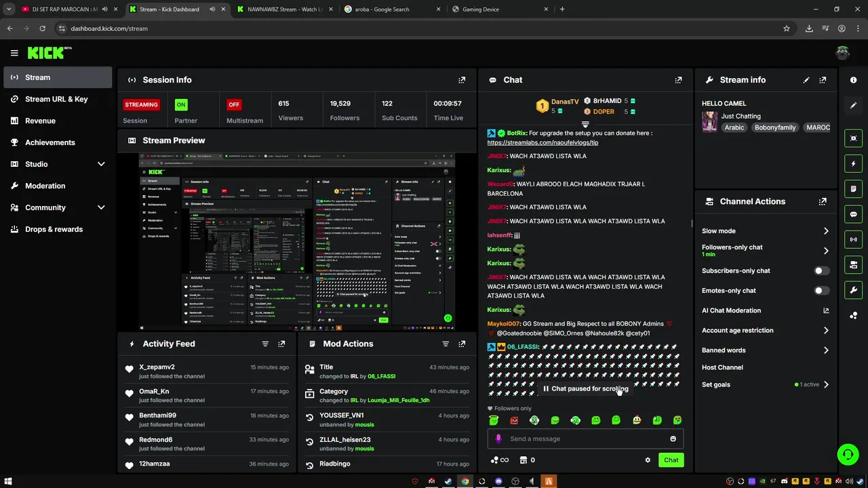Open emoji picker in message box
This screenshot has height=488, width=868.
(673, 439)
